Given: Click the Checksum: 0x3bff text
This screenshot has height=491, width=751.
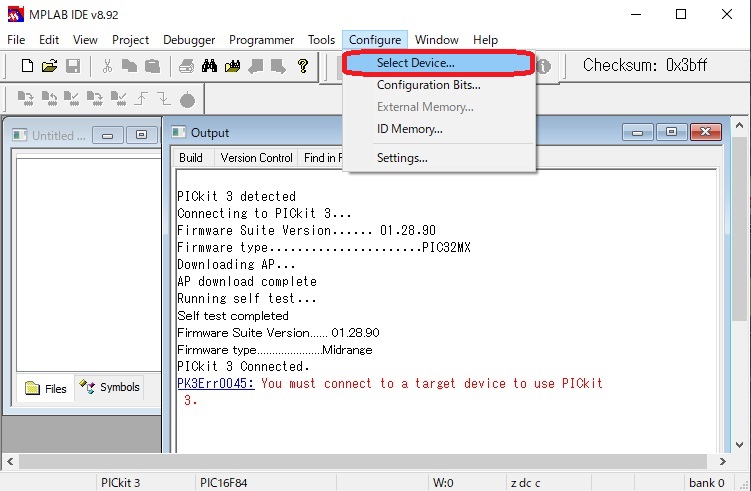Looking at the screenshot, I should 645,65.
